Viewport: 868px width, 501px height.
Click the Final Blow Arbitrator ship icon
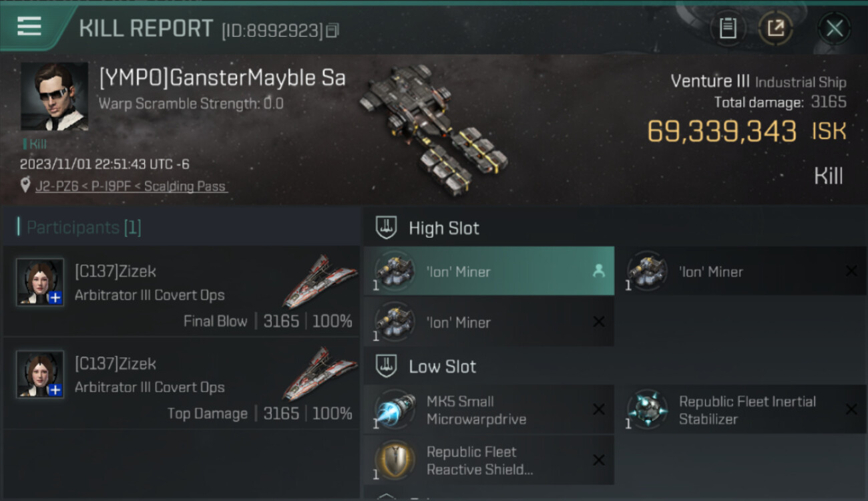316,281
